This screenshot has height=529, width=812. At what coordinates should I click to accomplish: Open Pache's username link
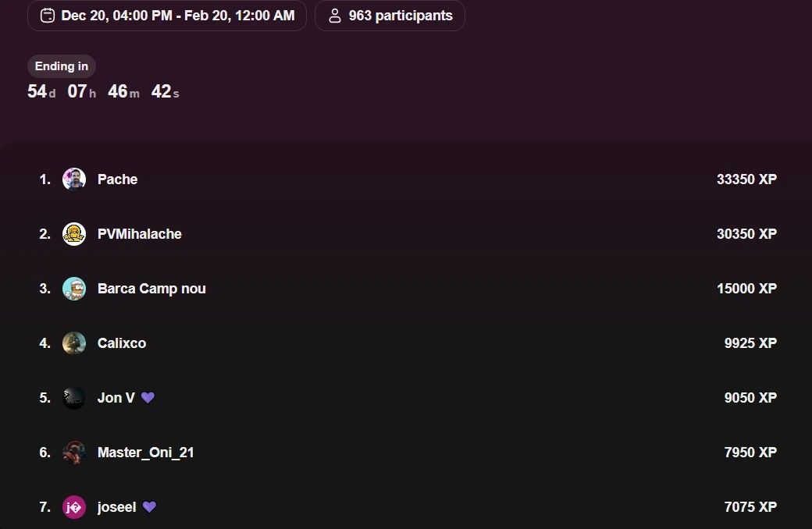(118, 179)
